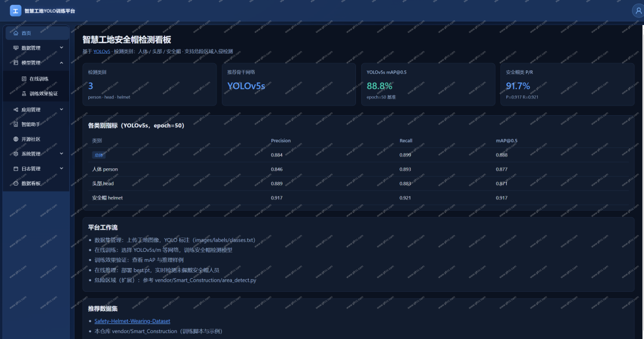Open 智能助手 menu item
Screen dimensions: 644x339
point(38,124)
